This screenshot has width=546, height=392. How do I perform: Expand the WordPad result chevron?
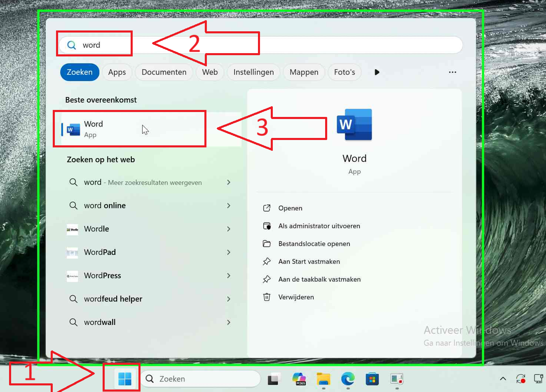tap(229, 252)
